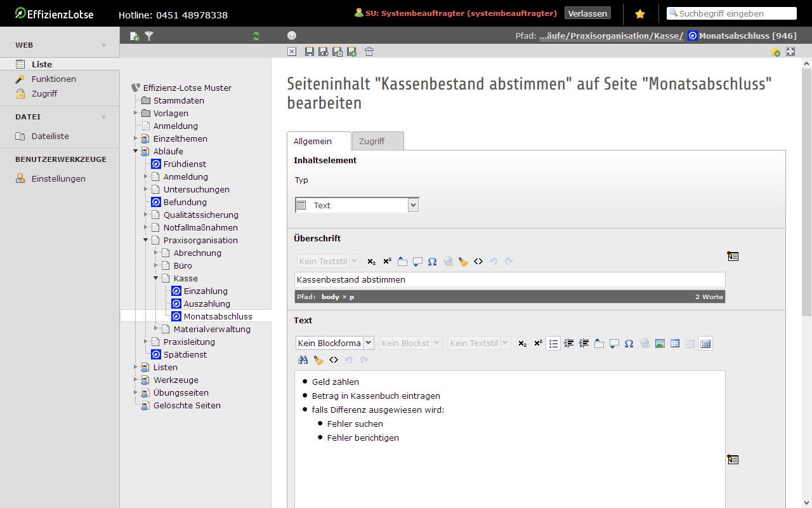
Task: Collapse the DATEI module group arrow
Action: coord(103,117)
